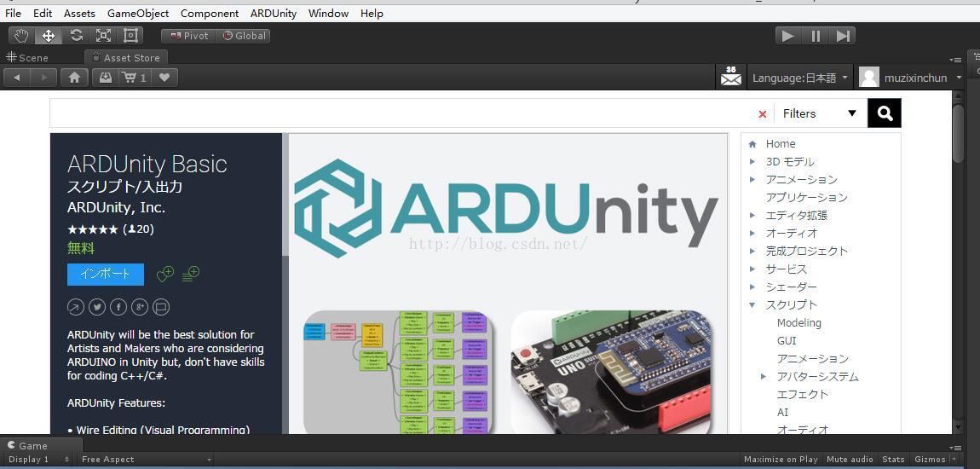Image resolution: width=980 pixels, height=469 pixels.
Task: Share on Twitter
Action: (x=97, y=307)
